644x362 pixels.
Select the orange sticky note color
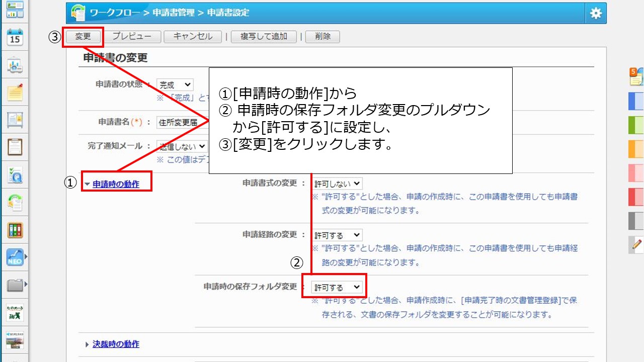[636, 149]
